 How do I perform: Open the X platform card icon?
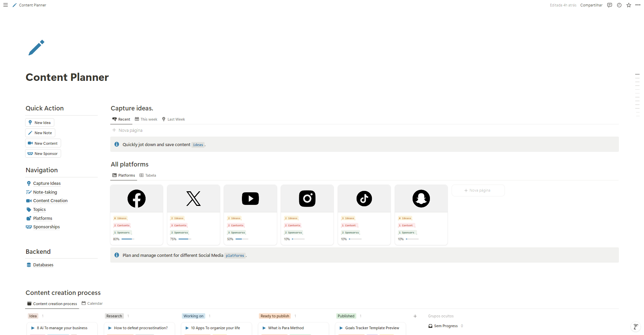click(193, 198)
